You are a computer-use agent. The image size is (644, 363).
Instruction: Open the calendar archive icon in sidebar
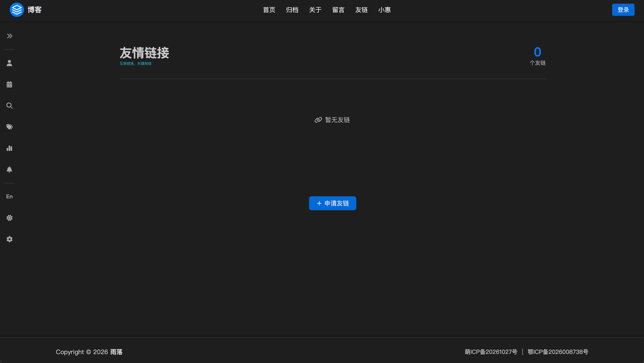pyautogui.click(x=10, y=84)
